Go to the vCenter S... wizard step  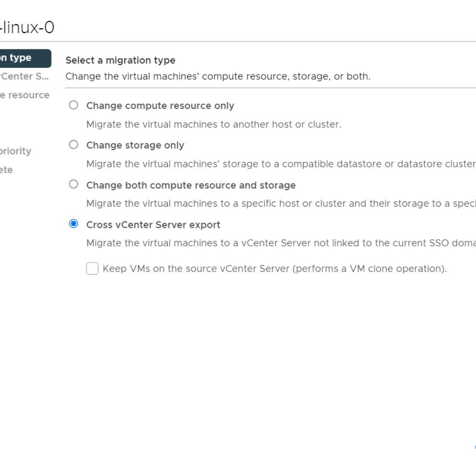point(25,77)
